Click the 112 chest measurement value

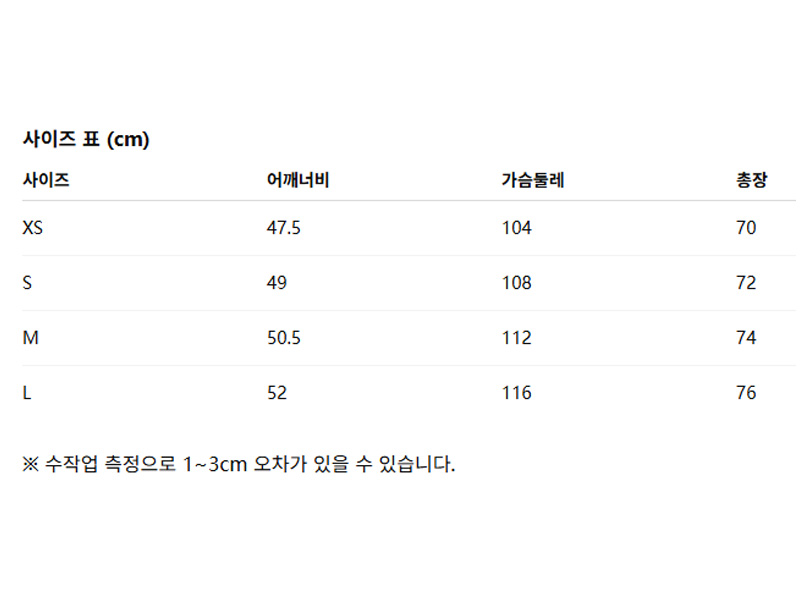pos(516,338)
